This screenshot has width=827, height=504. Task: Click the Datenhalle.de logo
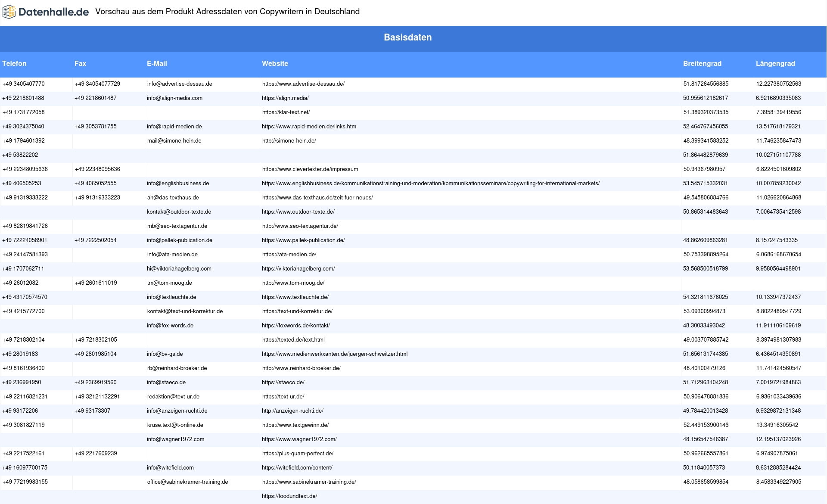pos(46,12)
